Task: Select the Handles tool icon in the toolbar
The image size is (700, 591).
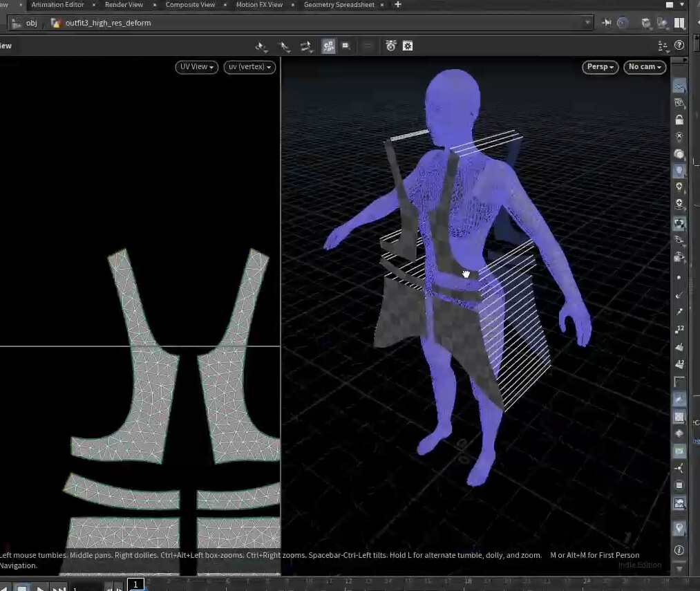Action: click(306, 46)
